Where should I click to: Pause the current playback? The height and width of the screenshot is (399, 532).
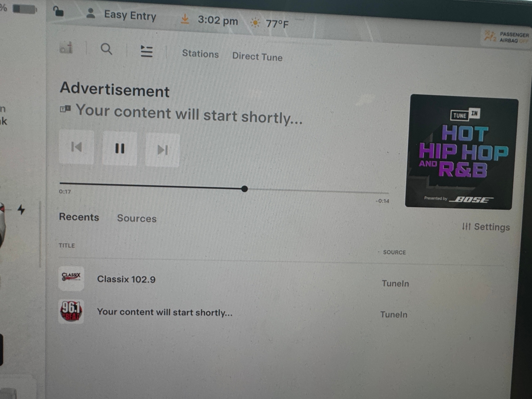[x=120, y=148]
